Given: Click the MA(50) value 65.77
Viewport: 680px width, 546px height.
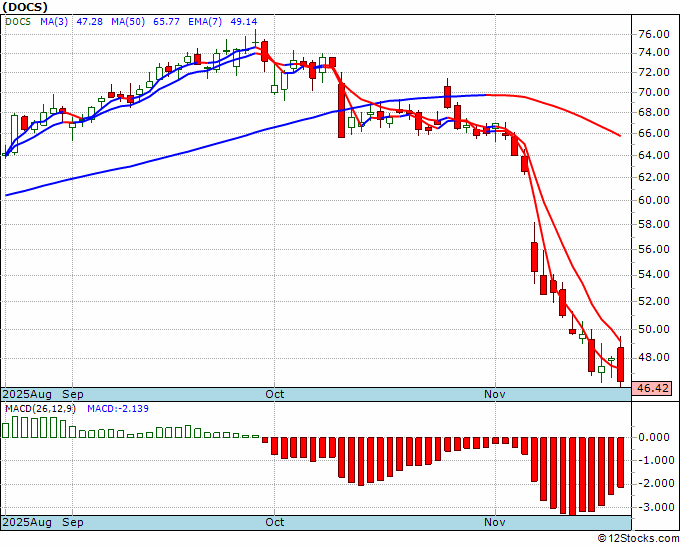Looking at the screenshot, I should coord(167,22).
